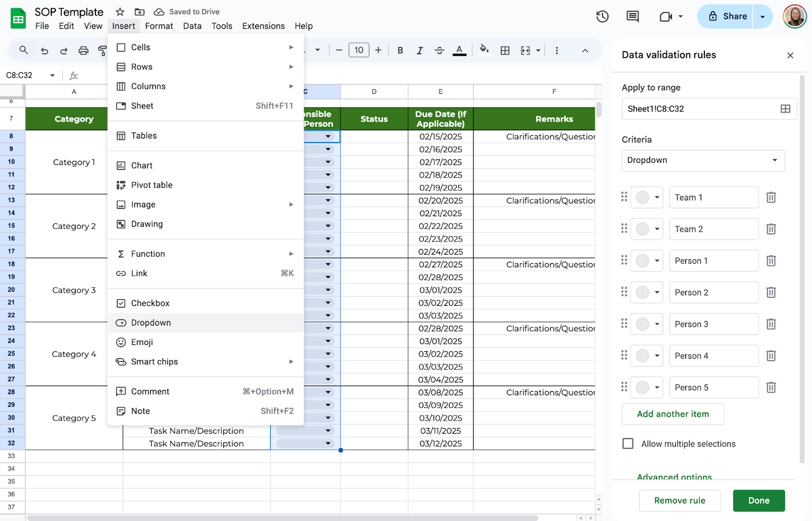Click select data range grid icon

tap(785, 109)
